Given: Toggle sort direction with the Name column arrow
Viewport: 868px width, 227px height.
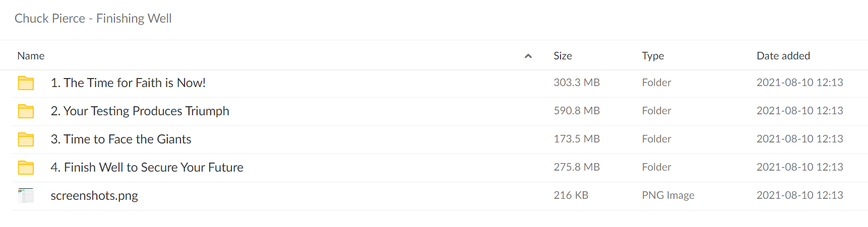Looking at the screenshot, I should 528,56.
